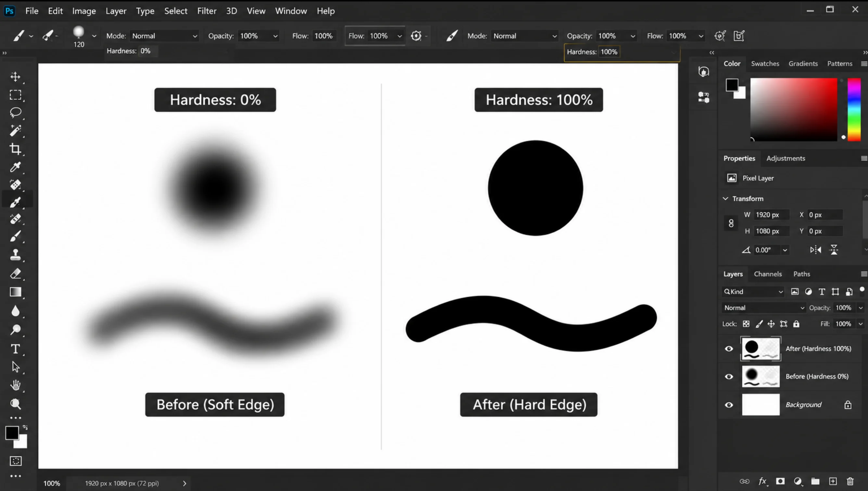
Task: Create a new layer
Action: point(833,481)
